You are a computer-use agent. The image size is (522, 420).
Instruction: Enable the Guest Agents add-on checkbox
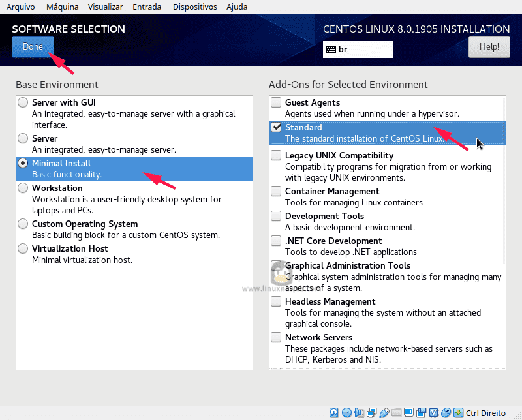click(x=276, y=102)
